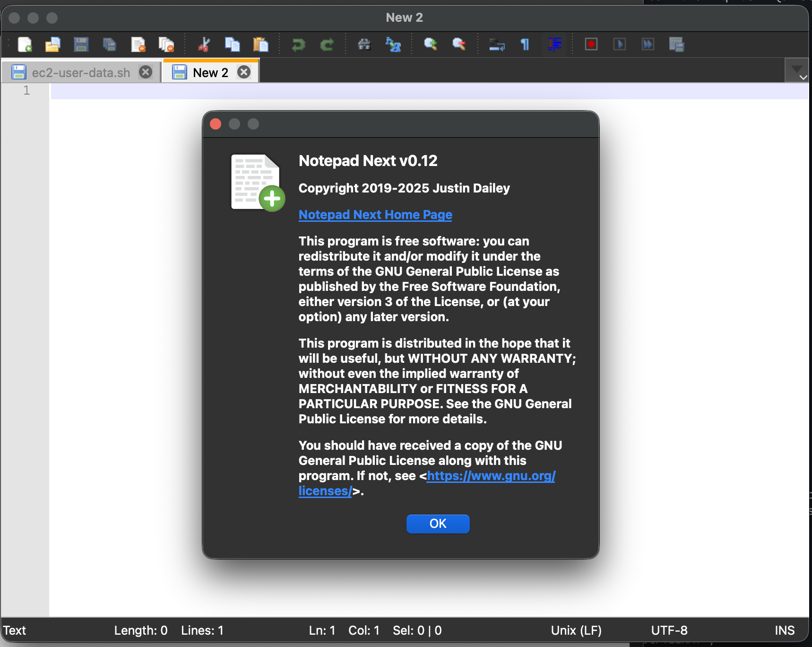The height and width of the screenshot is (647, 812).
Task: Cut selection with the scissors icon
Action: [204, 44]
